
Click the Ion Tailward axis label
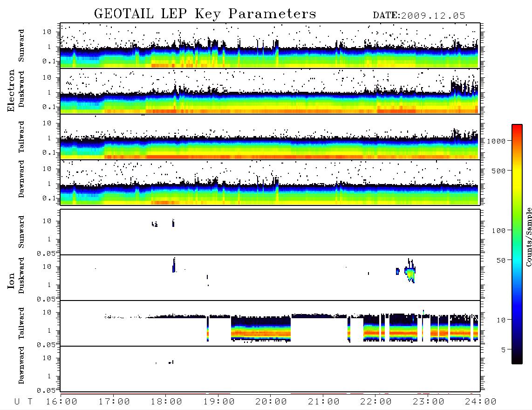[21, 323]
